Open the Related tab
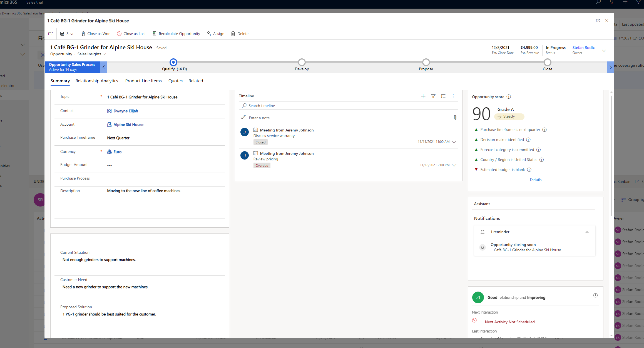The width and height of the screenshot is (644, 348). click(x=196, y=81)
